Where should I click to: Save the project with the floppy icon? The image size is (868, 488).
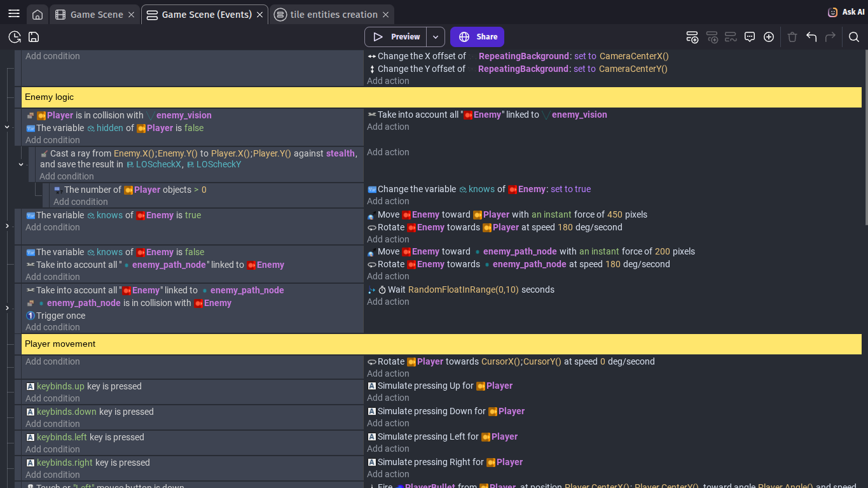[x=34, y=37]
